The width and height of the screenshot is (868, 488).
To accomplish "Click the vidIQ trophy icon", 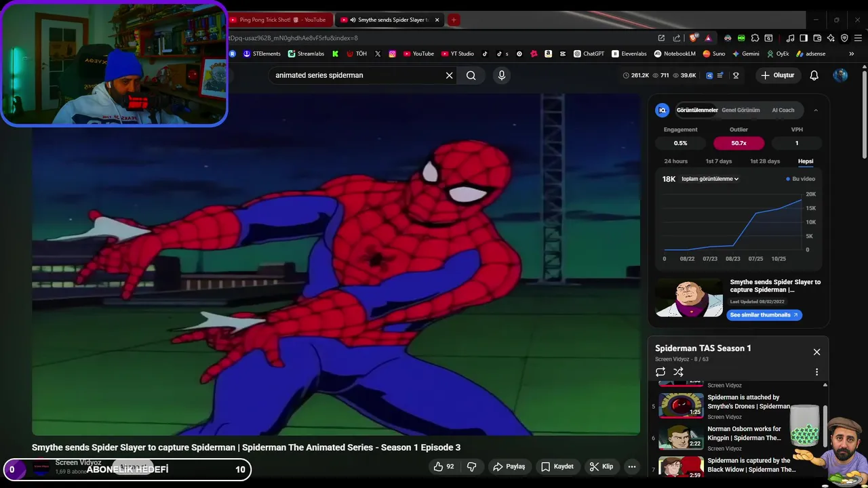I will click(x=736, y=75).
